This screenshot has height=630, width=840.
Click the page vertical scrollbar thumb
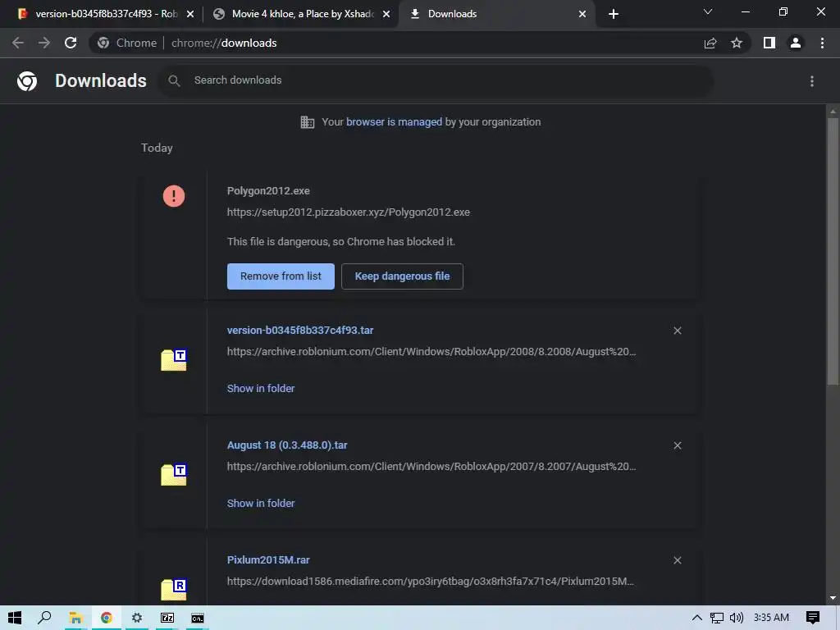click(833, 250)
